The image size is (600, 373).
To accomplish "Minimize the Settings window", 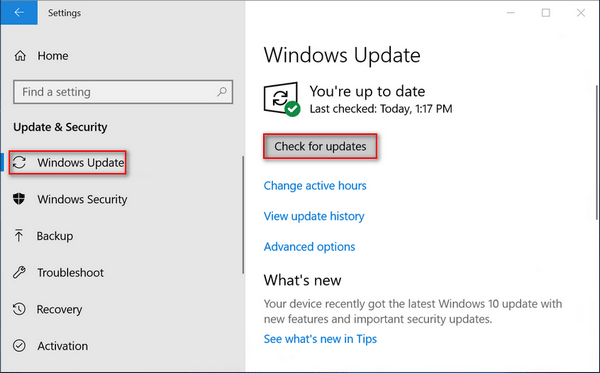I will click(x=510, y=13).
